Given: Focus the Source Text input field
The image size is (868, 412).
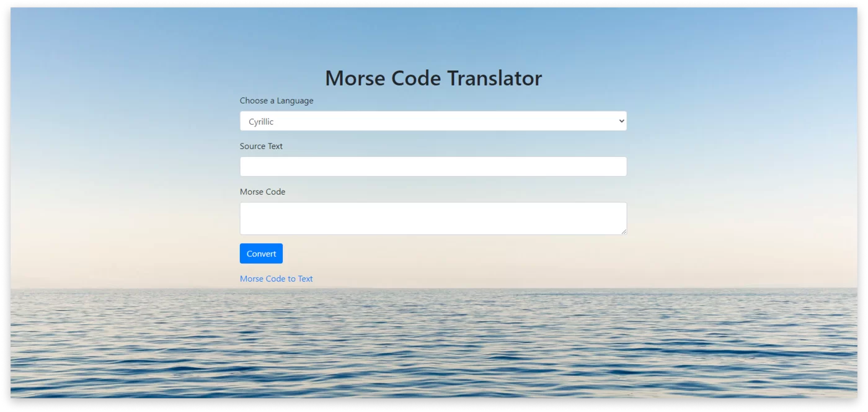Looking at the screenshot, I should 433,166.
